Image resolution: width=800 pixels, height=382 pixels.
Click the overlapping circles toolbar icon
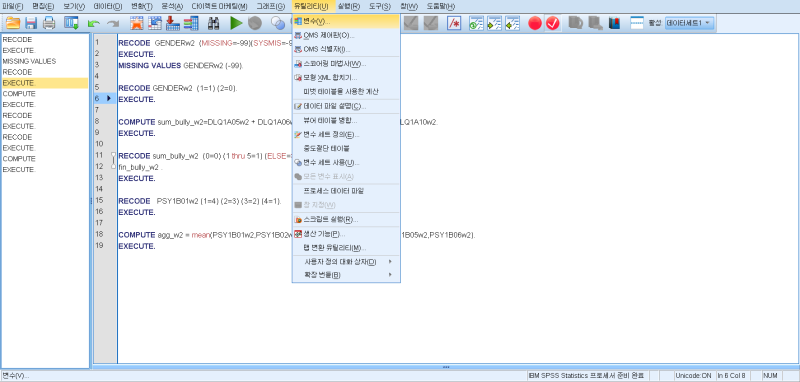pos(278,23)
